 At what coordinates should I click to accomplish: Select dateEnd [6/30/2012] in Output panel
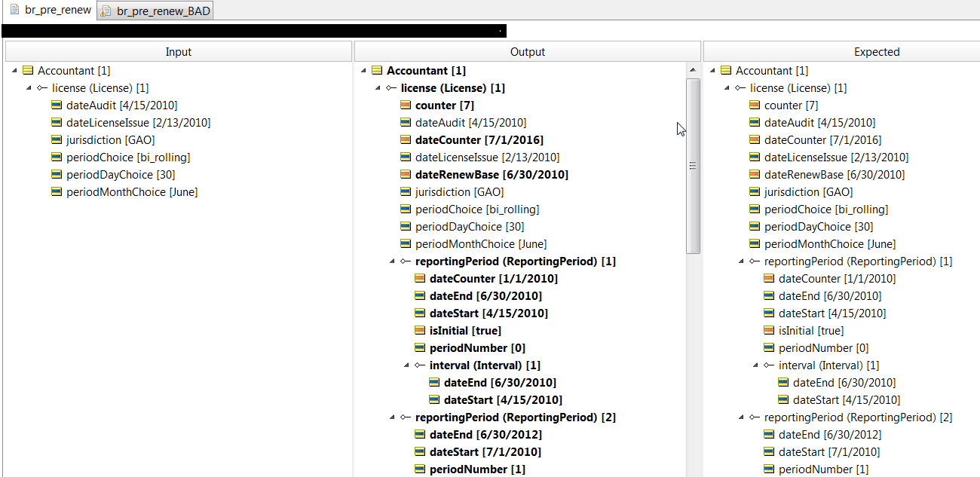(x=486, y=435)
